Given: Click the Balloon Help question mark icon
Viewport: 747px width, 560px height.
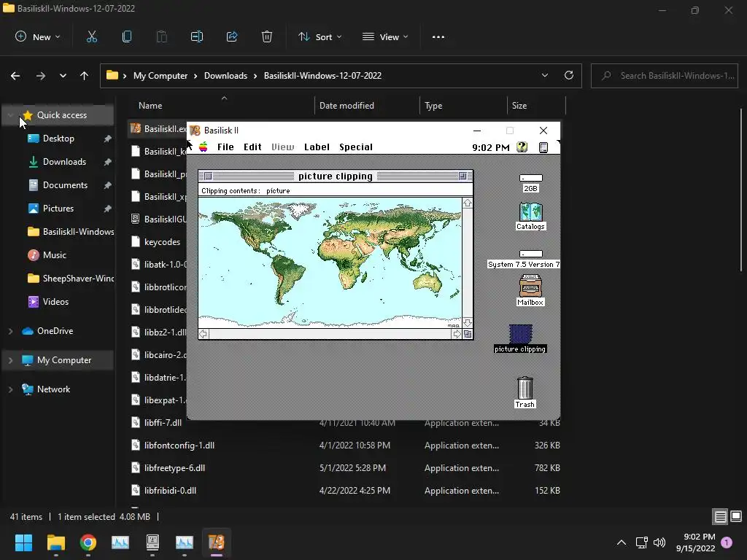Looking at the screenshot, I should [522, 147].
